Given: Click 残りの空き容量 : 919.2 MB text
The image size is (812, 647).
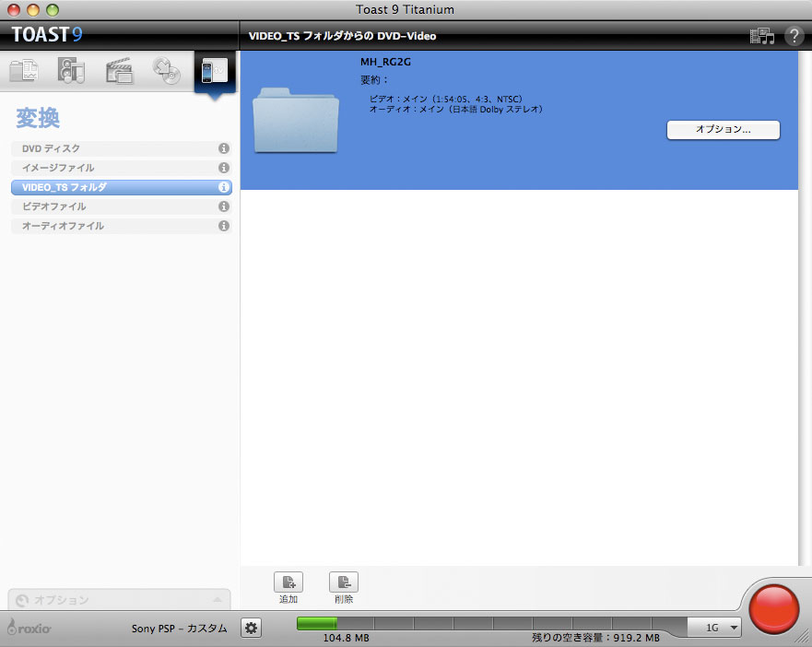Looking at the screenshot, I should pyautogui.click(x=595, y=638).
